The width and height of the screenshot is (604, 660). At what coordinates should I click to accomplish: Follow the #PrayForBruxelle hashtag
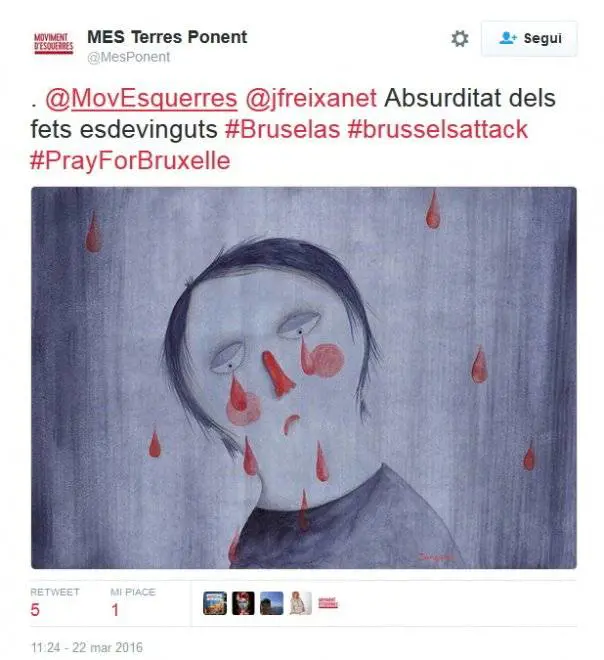click(x=130, y=160)
